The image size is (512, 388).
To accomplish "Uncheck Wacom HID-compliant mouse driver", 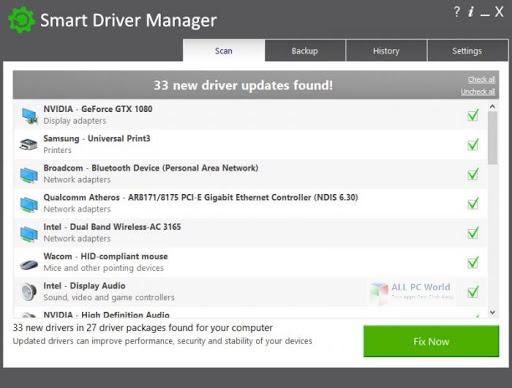I will tap(473, 262).
